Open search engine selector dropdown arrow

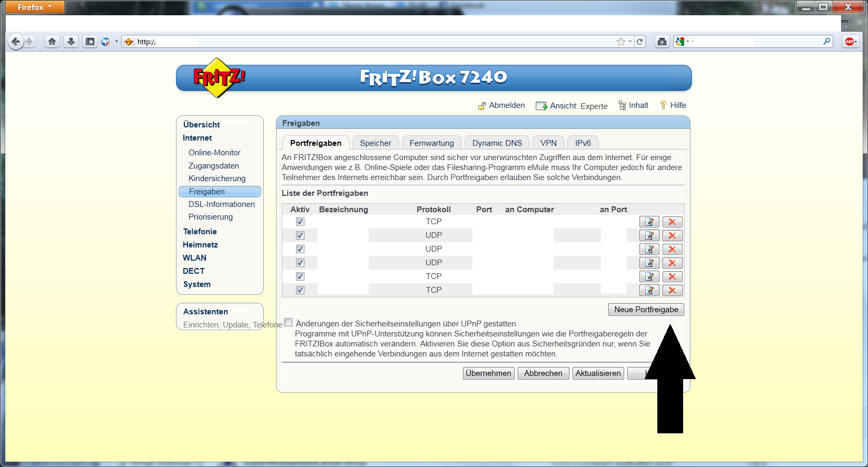click(688, 42)
